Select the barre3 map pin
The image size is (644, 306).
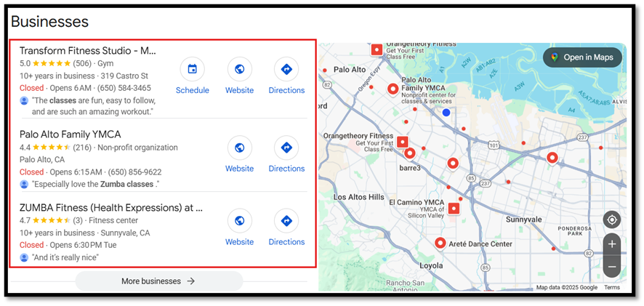point(409,154)
